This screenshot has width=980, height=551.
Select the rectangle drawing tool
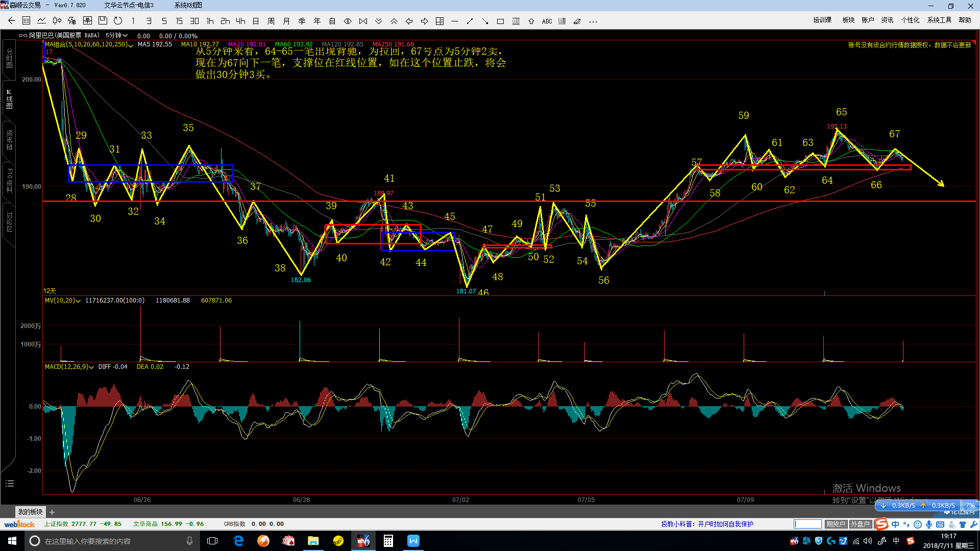pyautogui.click(x=501, y=21)
